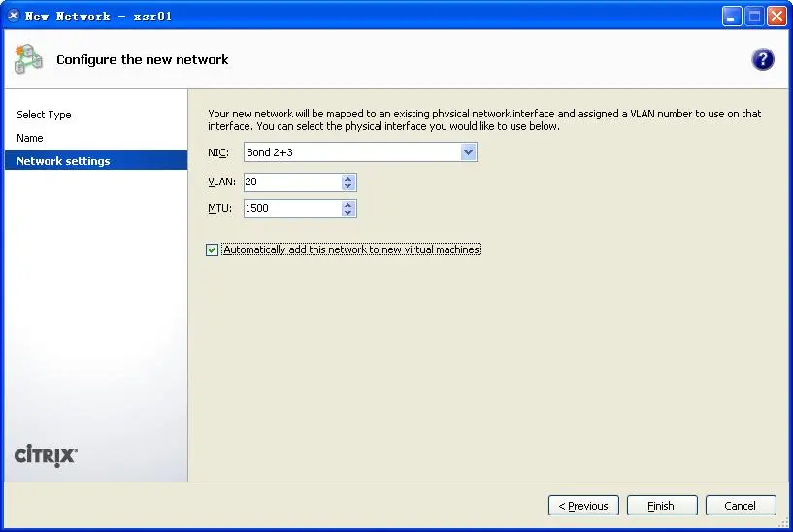Minimize the New Network window
The height and width of the screenshot is (532, 793).
pyautogui.click(x=732, y=17)
